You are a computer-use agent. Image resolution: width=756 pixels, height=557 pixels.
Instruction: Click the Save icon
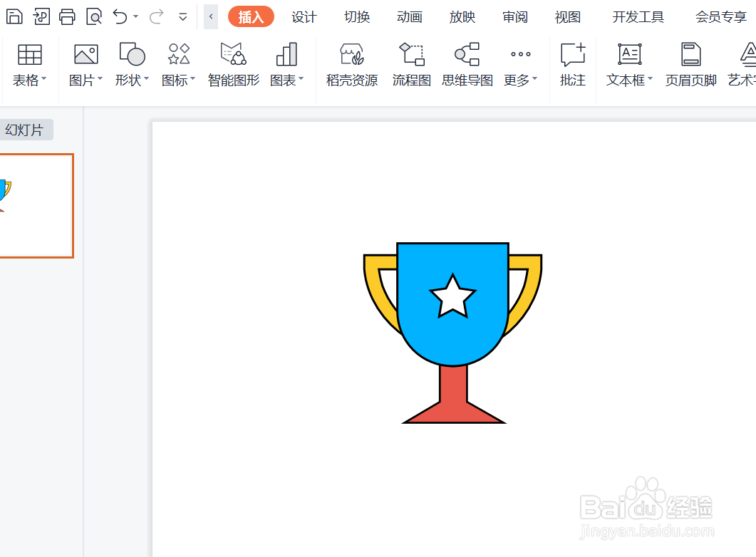14,17
